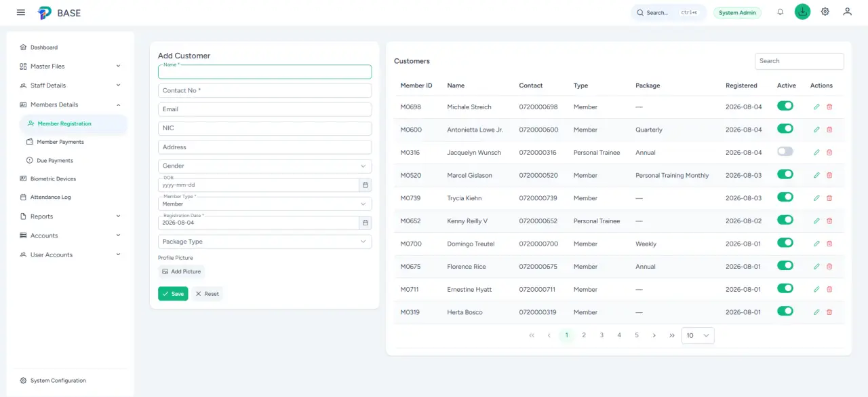This screenshot has height=397, width=868.
Task: Go to Dashboard in sidebar
Action: tap(71, 48)
